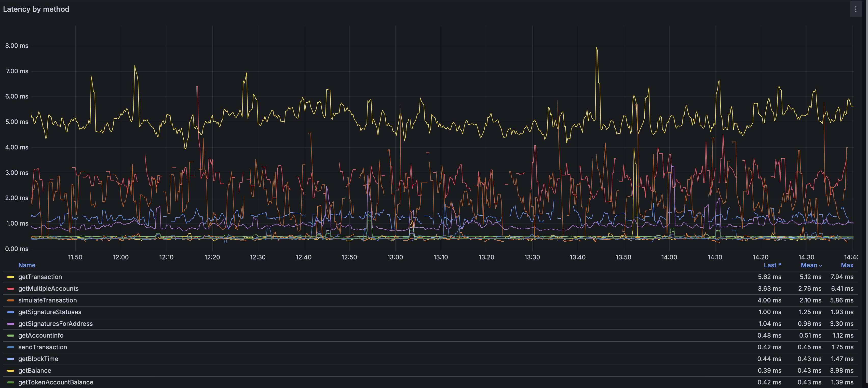Toggle visibility of getSignaturesForAddress series
Image resolution: width=868 pixels, height=388 pixels.
coord(55,324)
